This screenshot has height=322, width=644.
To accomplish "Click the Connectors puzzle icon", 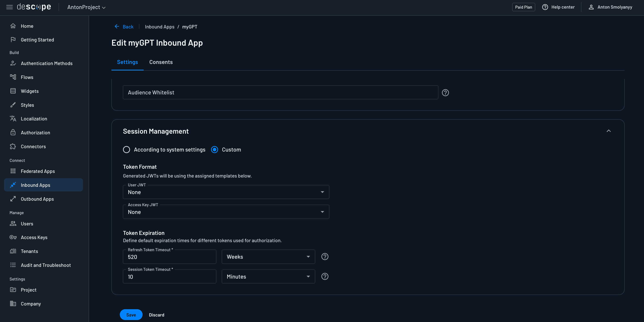I will [x=13, y=146].
